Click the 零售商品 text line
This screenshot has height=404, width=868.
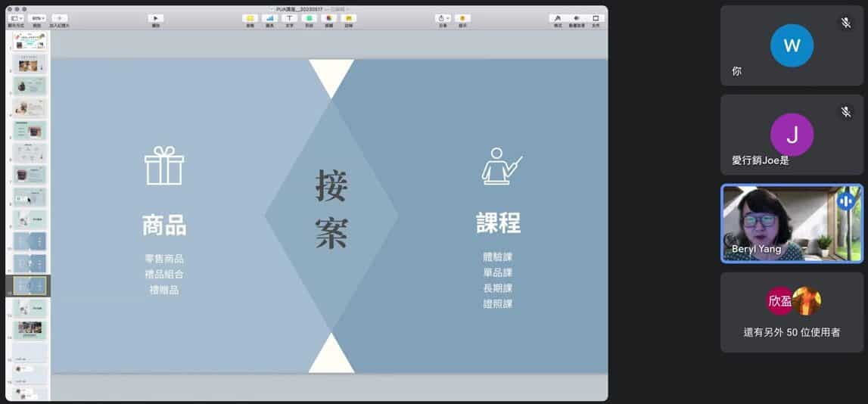click(164, 259)
